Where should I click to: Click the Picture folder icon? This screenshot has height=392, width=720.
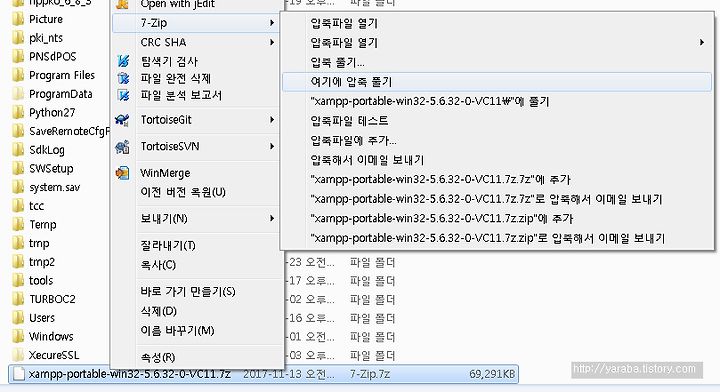18,19
